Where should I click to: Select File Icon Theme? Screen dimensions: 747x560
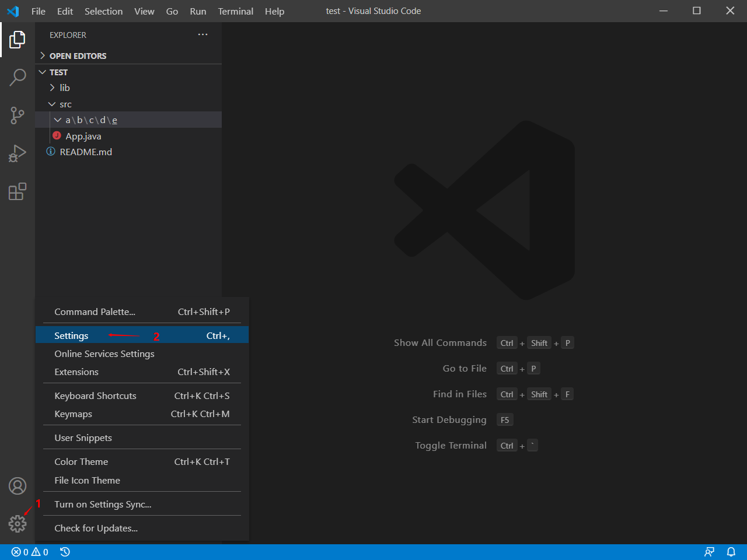(x=142, y=480)
